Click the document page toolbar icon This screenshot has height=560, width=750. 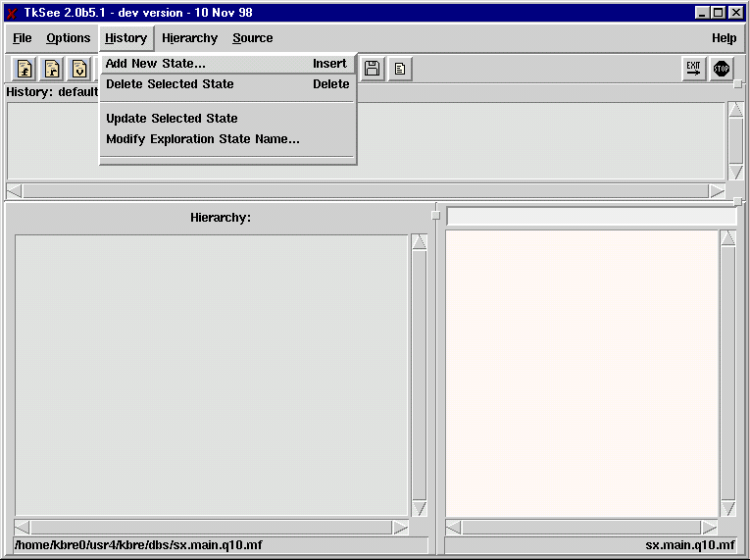coord(400,69)
